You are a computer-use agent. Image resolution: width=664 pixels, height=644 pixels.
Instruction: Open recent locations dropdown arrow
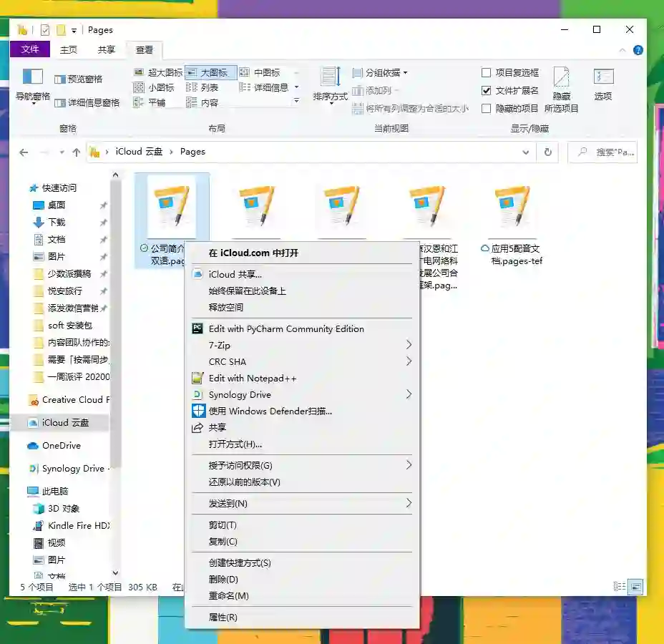point(62,152)
